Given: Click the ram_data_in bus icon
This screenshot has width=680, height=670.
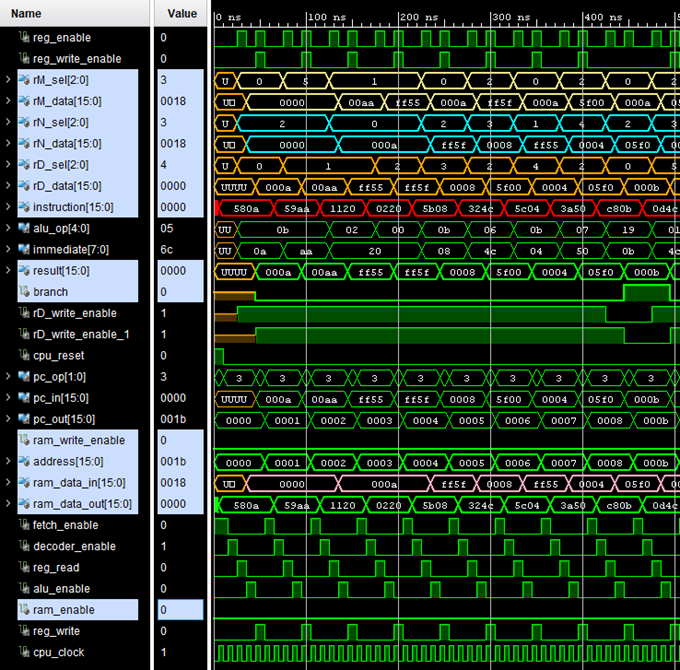Looking at the screenshot, I should [24, 483].
